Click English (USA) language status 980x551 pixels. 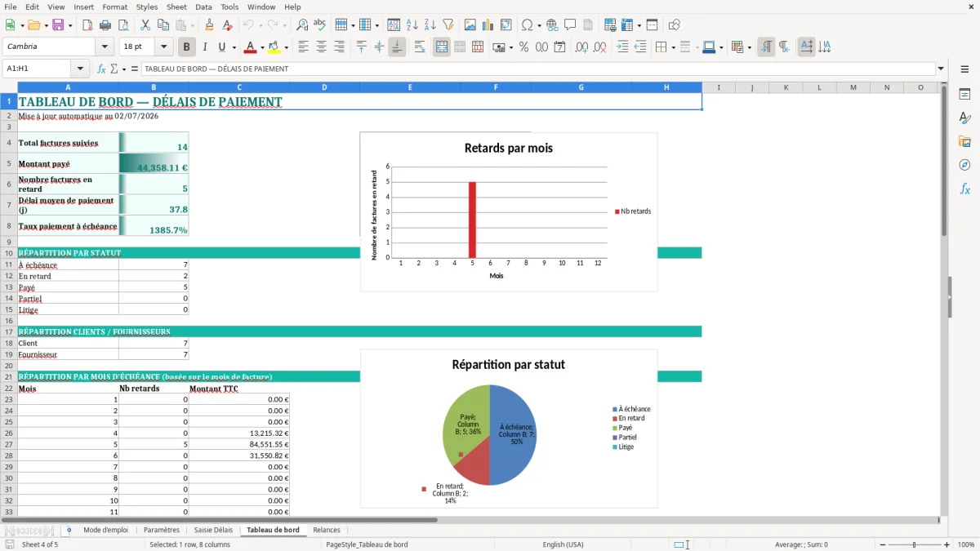click(563, 544)
